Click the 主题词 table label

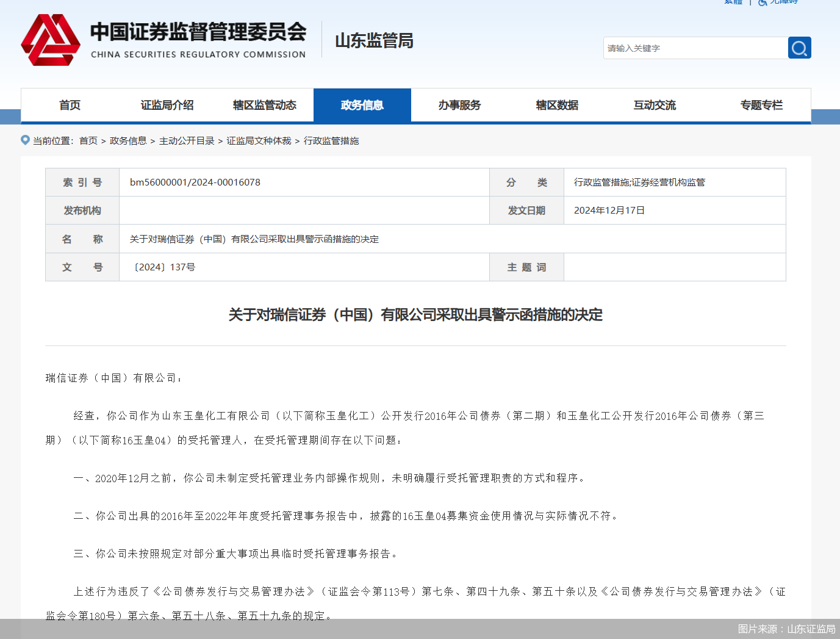(526, 267)
